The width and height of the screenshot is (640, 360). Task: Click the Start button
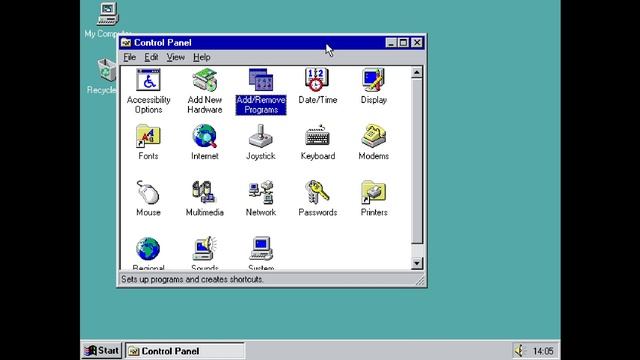(x=101, y=351)
